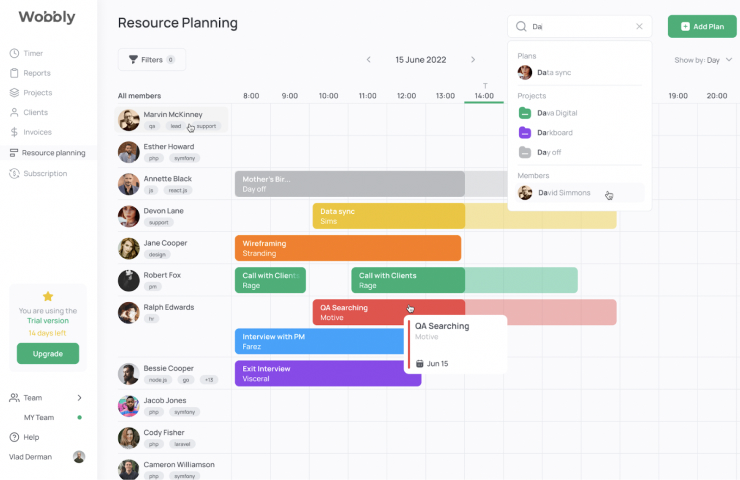Click the Upgrade button
The width and height of the screenshot is (740, 480).
48,354
